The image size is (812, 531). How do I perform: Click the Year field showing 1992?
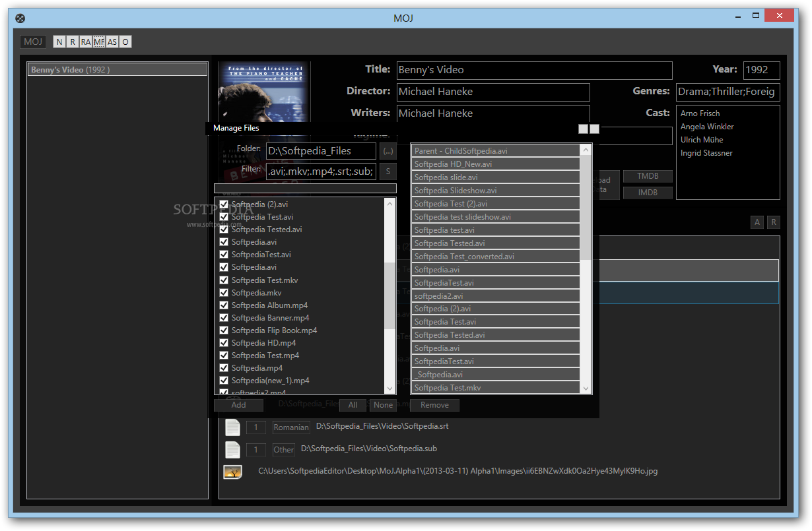click(762, 70)
